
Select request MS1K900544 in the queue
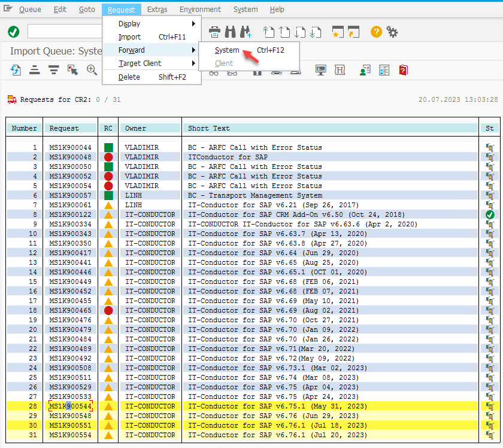(70, 406)
